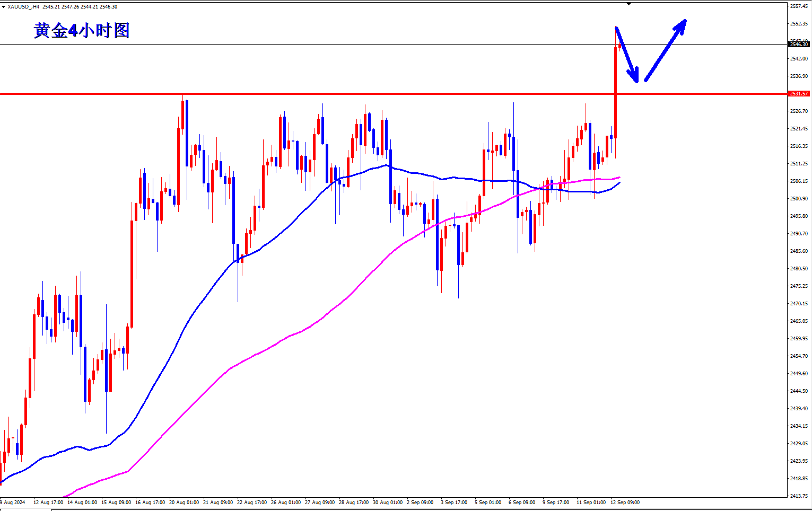Image resolution: width=812 pixels, height=511 pixels.
Task: Click the 14 Aug 01:00 time label
Action: (82, 503)
